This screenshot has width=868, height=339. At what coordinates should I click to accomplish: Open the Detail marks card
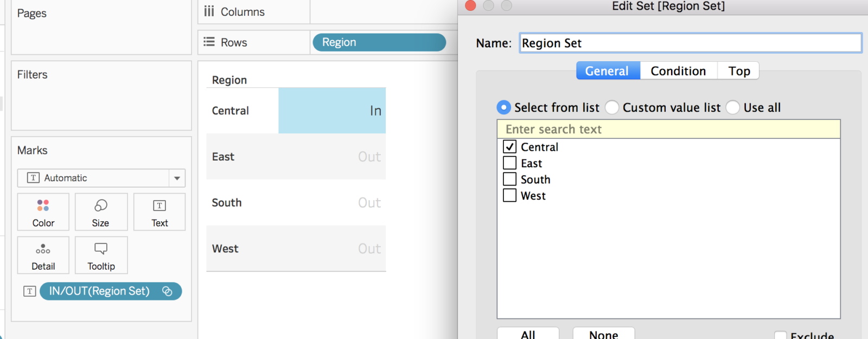pos(43,255)
